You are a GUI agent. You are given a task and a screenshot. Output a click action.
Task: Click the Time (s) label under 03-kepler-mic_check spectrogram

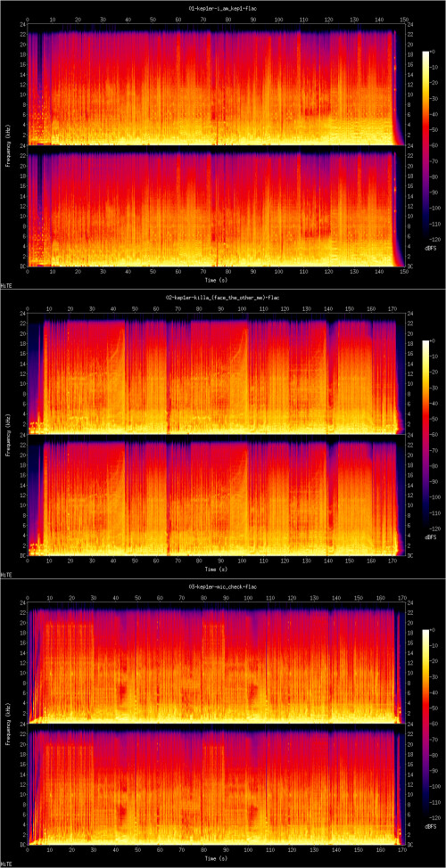point(215,858)
